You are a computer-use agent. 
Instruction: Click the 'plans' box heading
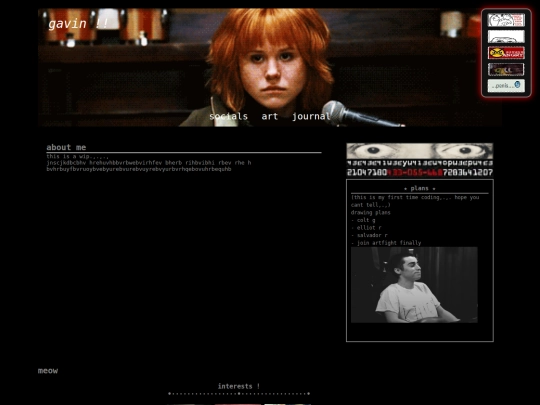419,188
